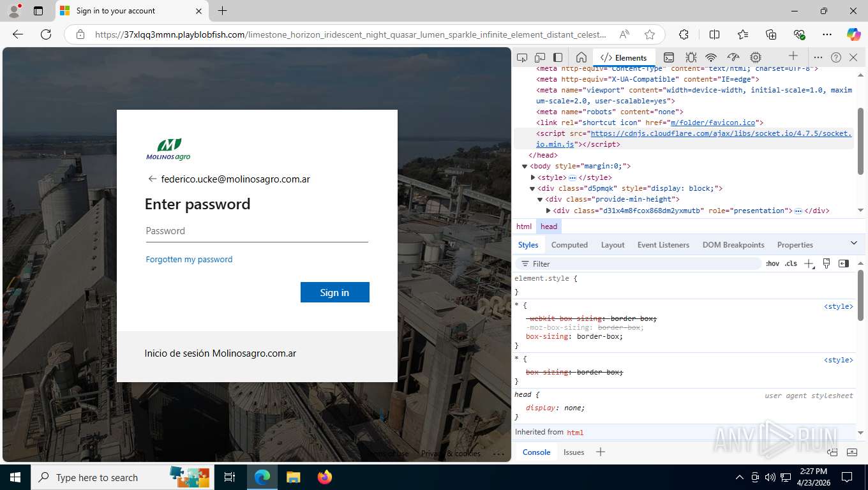Open the Sources bug icon tool
Viewport: 868px width, 490px height.
(x=691, y=57)
